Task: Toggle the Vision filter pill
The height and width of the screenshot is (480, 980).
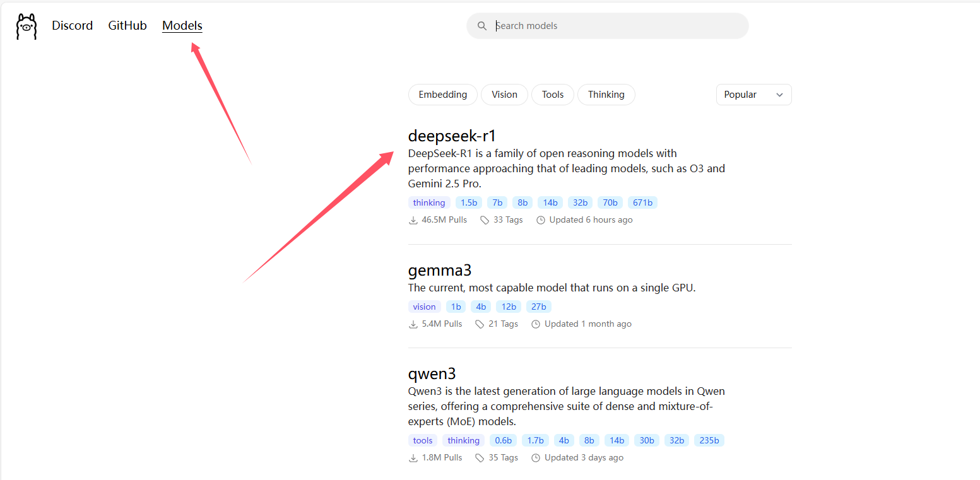Action: point(504,95)
